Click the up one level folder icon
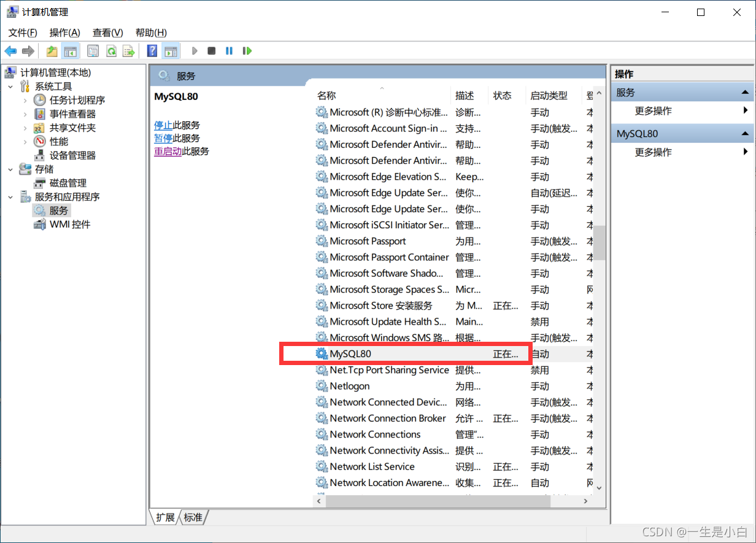 click(x=52, y=51)
